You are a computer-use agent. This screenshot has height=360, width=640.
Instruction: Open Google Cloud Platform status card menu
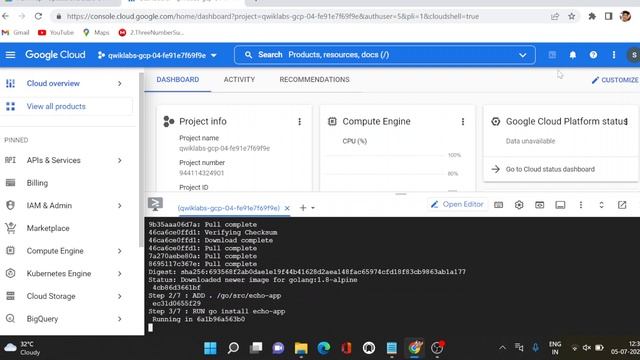coord(626,122)
